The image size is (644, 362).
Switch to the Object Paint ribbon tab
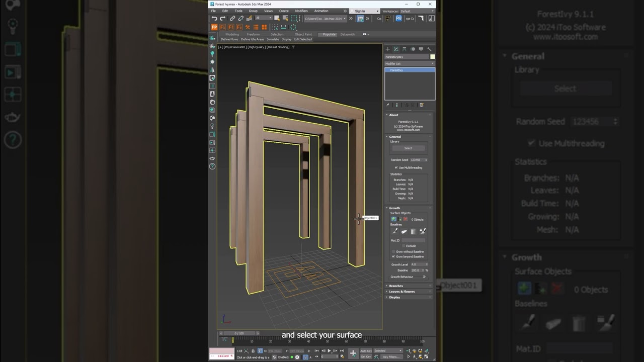click(x=303, y=34)
